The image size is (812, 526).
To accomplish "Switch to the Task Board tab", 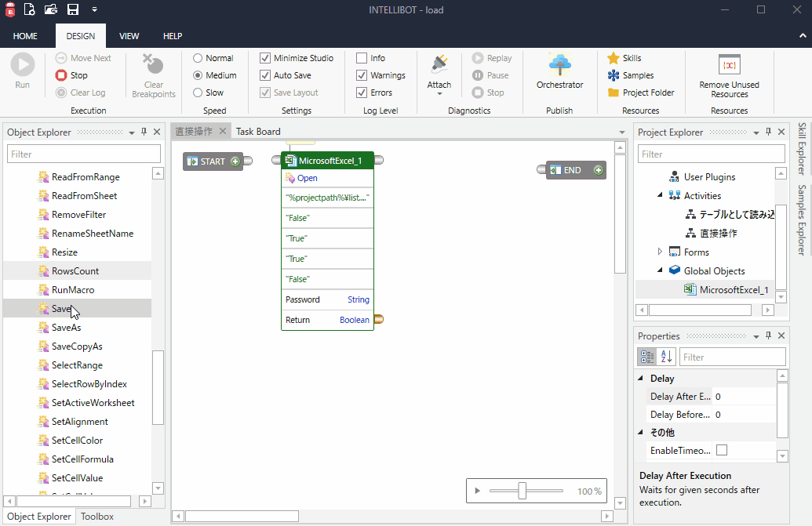I will [x=258, y=132].
